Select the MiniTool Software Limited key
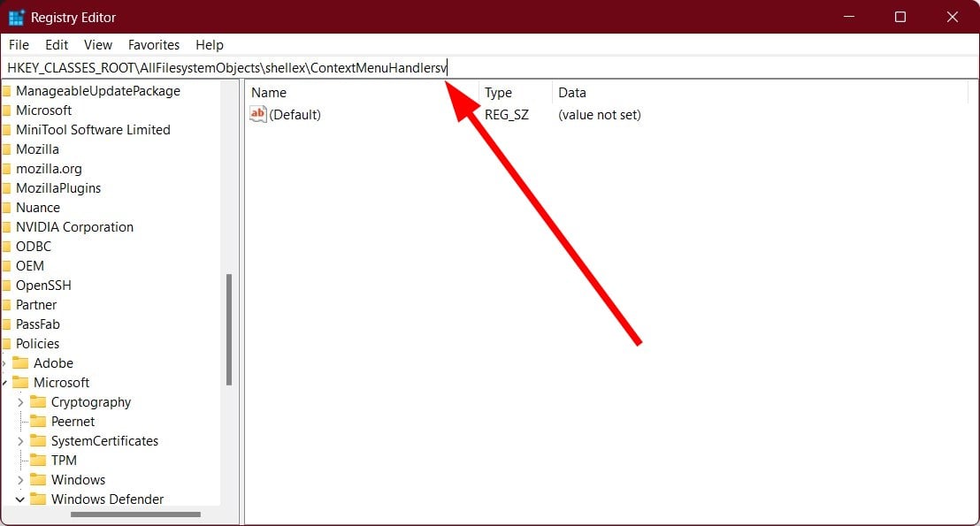Image resolution: width=980 pixels, height=526 pixels. (93, 130)
